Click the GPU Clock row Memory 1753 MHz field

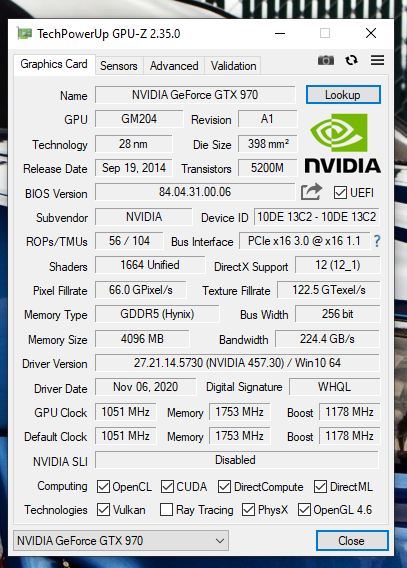239,412
